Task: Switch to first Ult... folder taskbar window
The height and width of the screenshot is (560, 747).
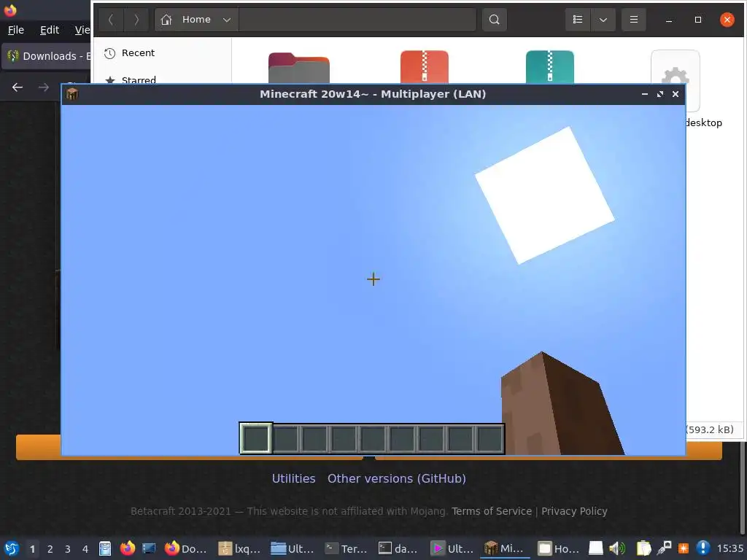Action: point(293,548)
